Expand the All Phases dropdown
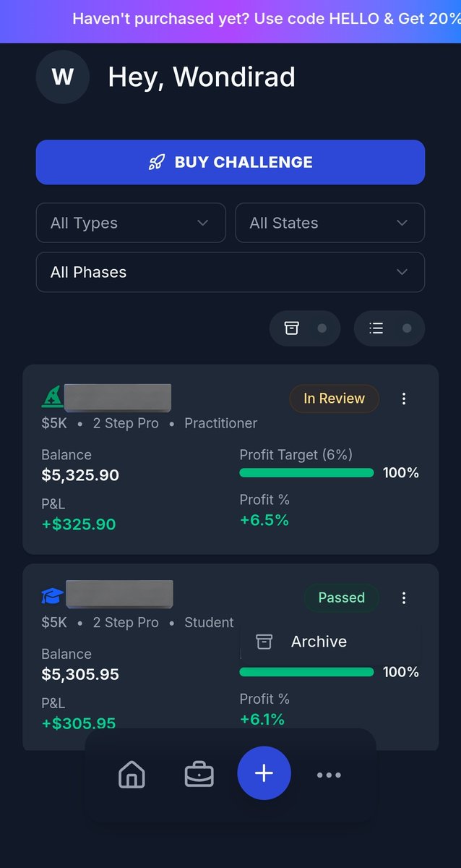461x868 pixels. [230, 272]
